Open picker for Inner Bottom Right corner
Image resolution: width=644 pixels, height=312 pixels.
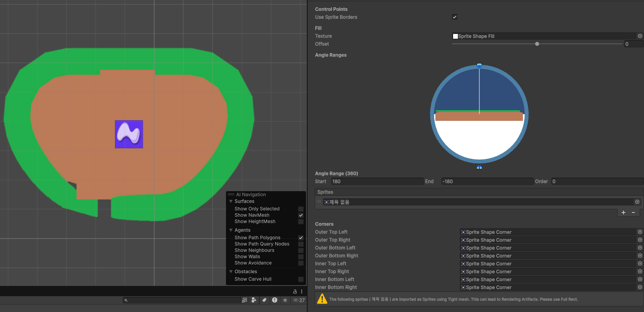640,287
